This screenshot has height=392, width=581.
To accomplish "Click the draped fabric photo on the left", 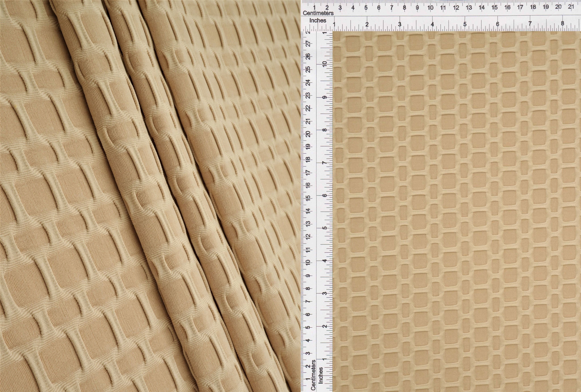I will 150,196.
